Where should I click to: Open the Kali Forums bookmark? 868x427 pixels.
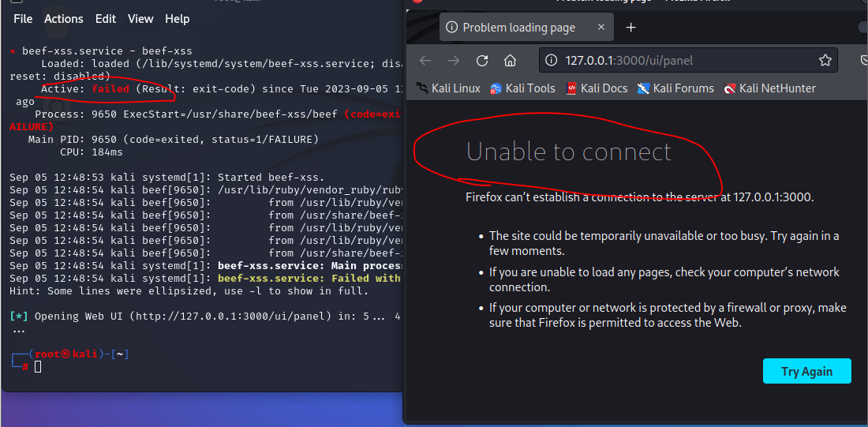[675, 88]
